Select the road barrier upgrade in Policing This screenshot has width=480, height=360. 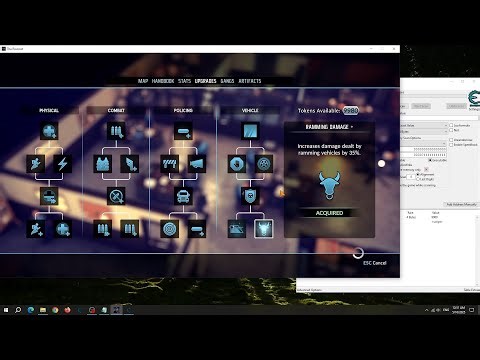pos(170,164)
